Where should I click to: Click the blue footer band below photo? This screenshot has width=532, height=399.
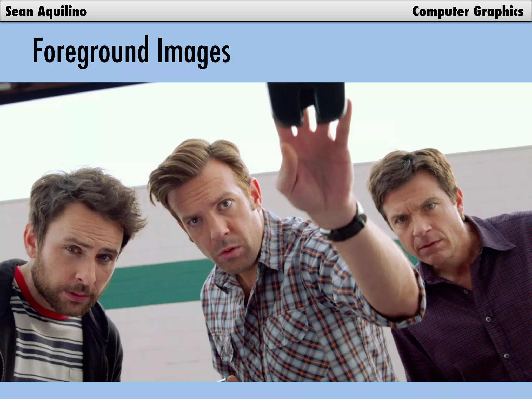[266, 390]
